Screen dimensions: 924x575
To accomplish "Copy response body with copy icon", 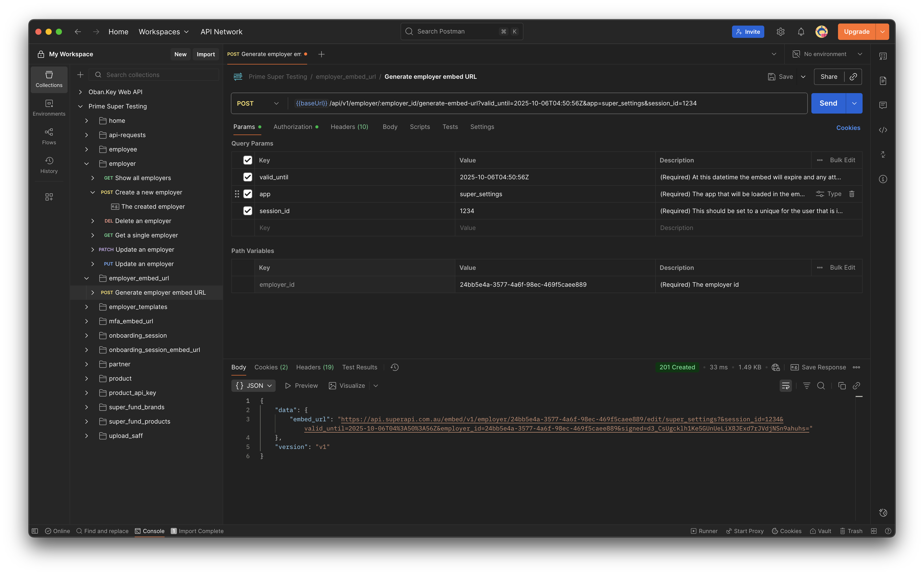I will pyautogui.click(x=842, y=386).
